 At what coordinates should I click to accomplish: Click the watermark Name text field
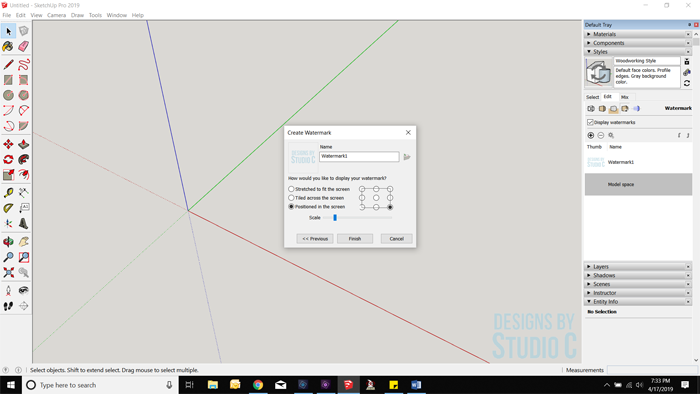click(x=359, y=156)
